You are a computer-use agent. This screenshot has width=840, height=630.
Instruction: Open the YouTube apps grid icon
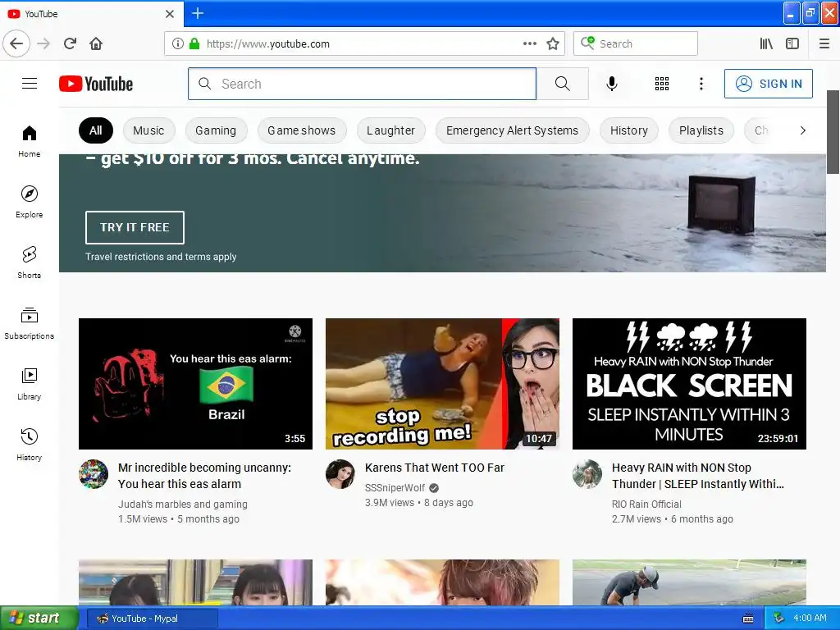[x=662, y=84]
